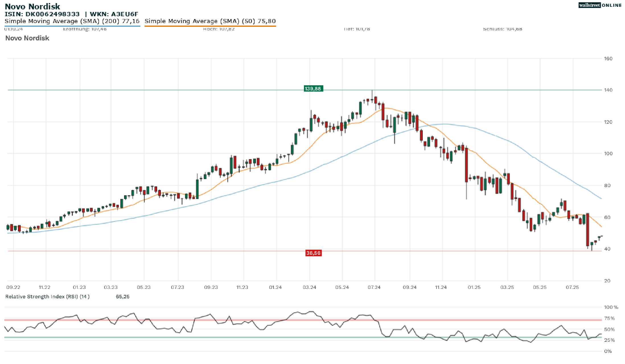The width and height of the screenshot is (625, 364).
Task: Click the 09.23 date axis label
Action: click(211, 287)
